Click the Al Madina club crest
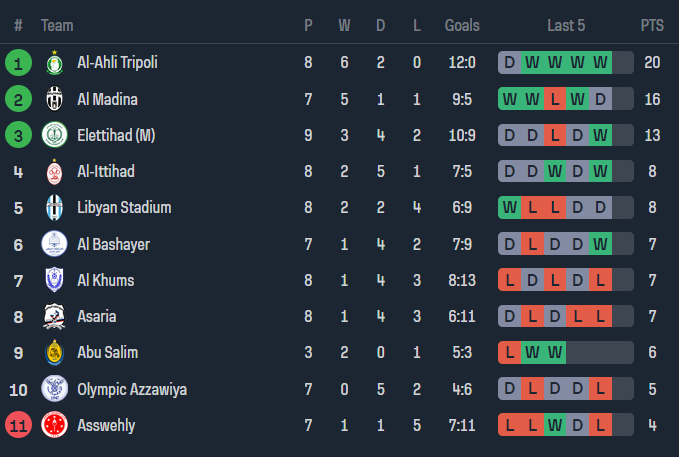 pyautogui.click(x=54, y=99)
